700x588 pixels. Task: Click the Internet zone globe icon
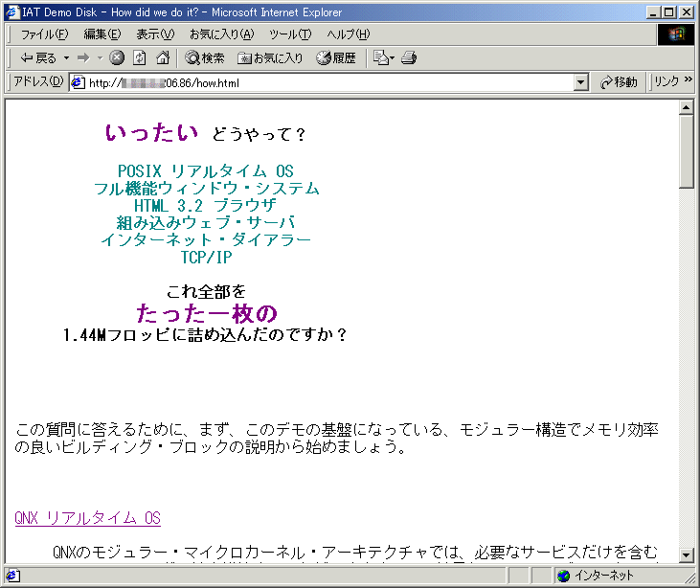564,576
